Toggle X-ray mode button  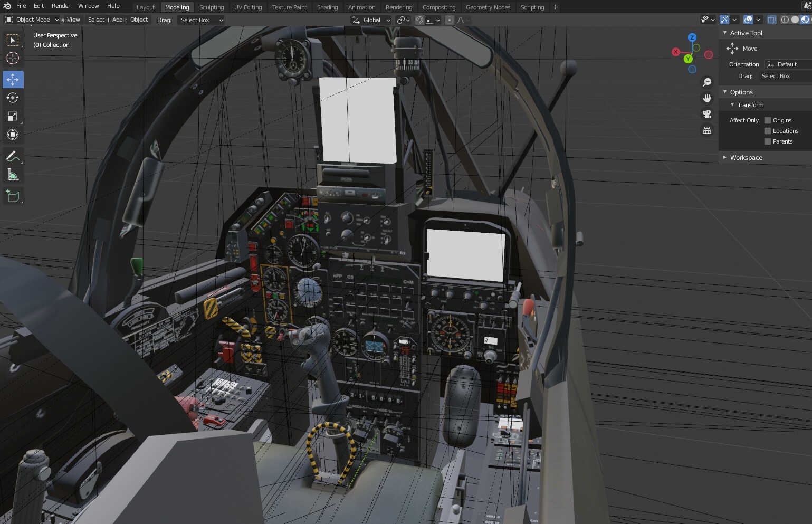772,20
